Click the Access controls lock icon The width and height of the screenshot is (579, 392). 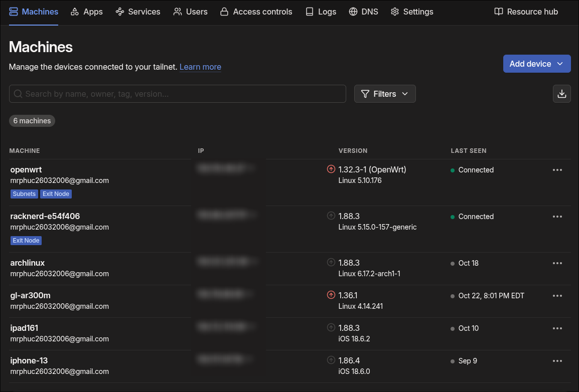coord(224,12)
